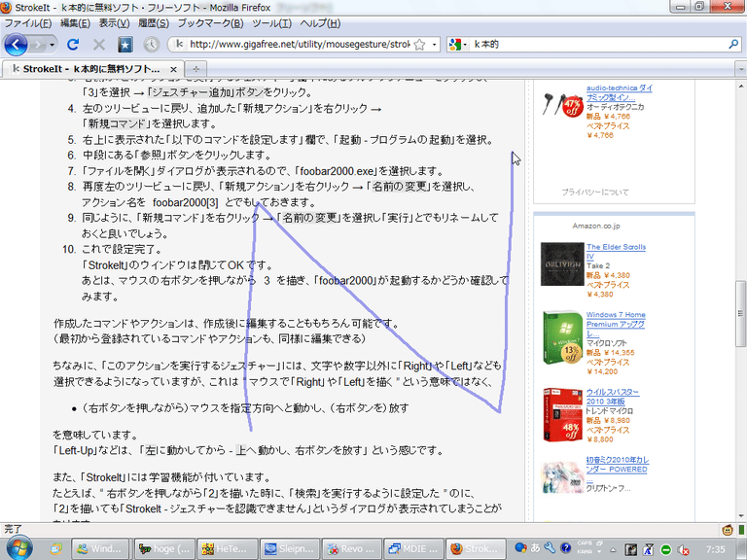Open the history clock toolbar button
Screen dimensions: 747x560
[151, 45]
